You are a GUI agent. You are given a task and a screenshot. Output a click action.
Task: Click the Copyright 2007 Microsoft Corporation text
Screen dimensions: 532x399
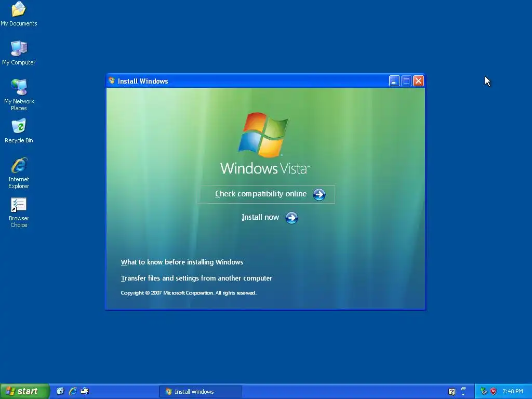tap(188, 293)
